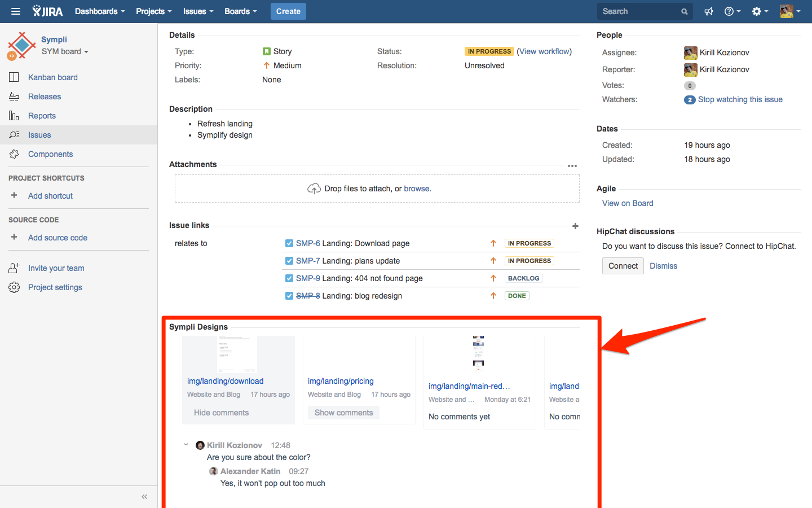Open Components in sidebar

pos(50,154)
